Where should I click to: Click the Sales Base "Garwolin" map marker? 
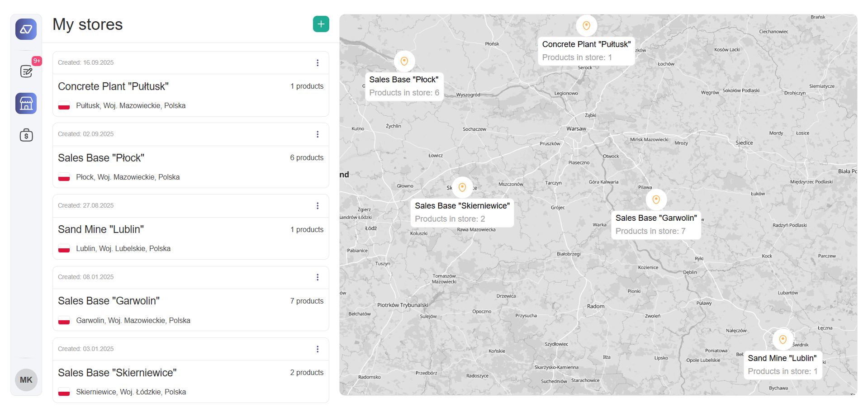coord(656,199)
